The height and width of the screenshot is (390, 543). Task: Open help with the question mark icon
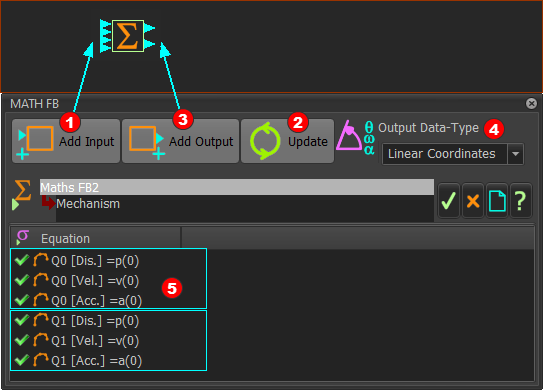(520, 201)
